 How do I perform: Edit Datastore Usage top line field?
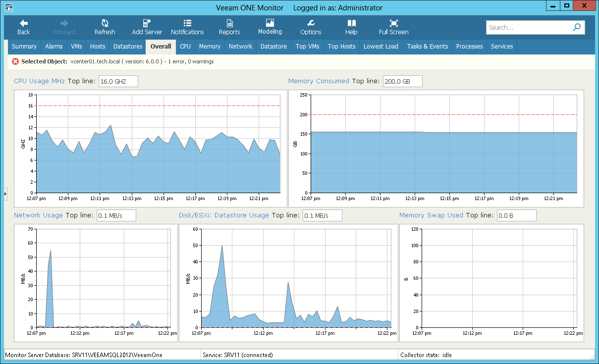(x=322, y=215)
